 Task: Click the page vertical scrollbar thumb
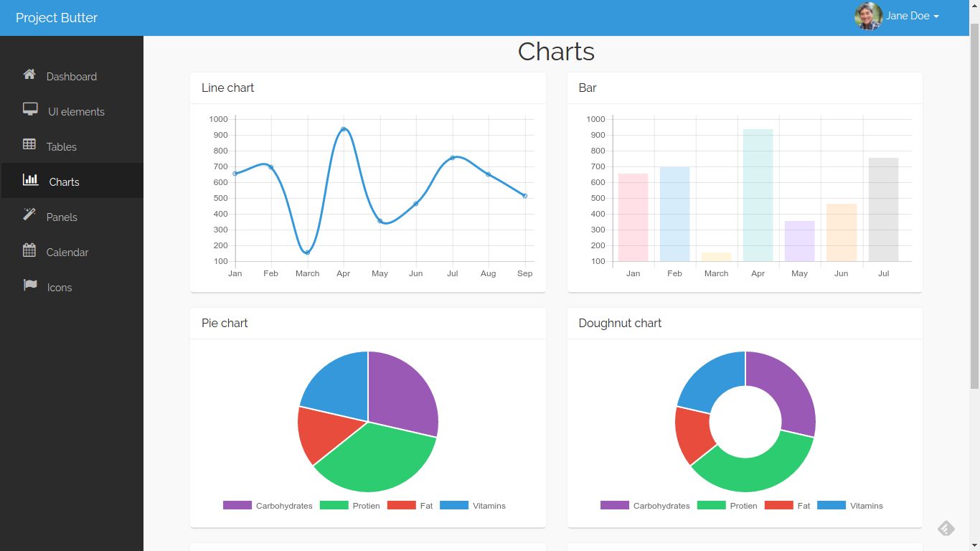(x=974, y=206)
